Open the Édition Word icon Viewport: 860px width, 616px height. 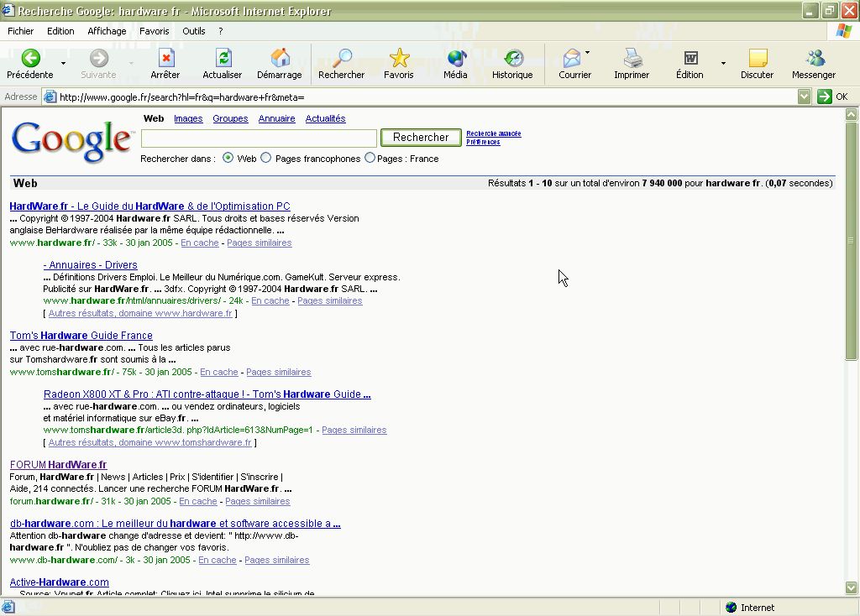pos(690,58)
